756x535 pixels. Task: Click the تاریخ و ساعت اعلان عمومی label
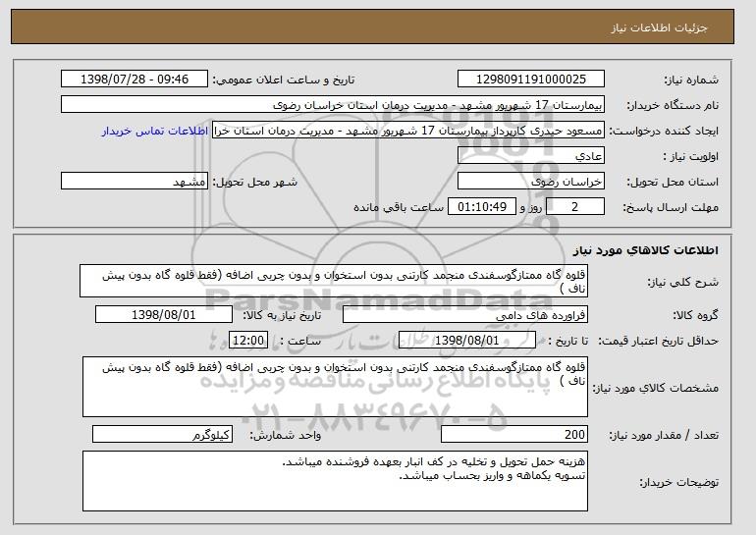pos(284,80)
